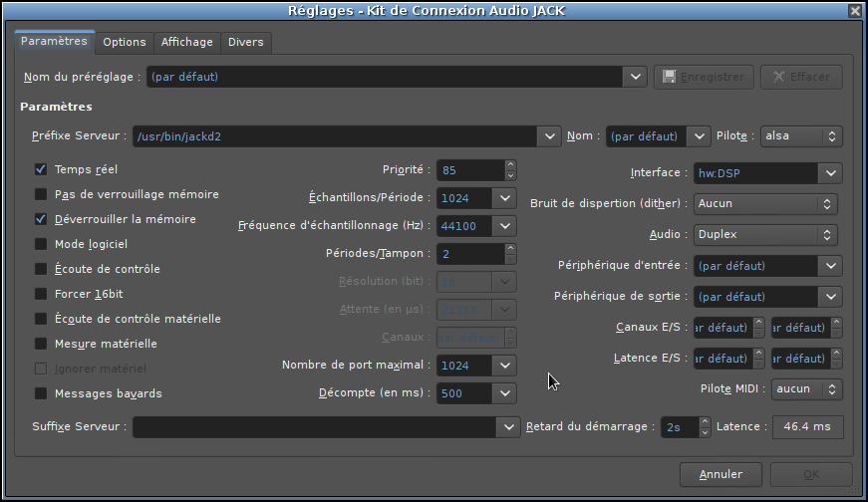Open the Décompte (en ms) dropdown
The image size is (868, 502).
pos(505,393)
